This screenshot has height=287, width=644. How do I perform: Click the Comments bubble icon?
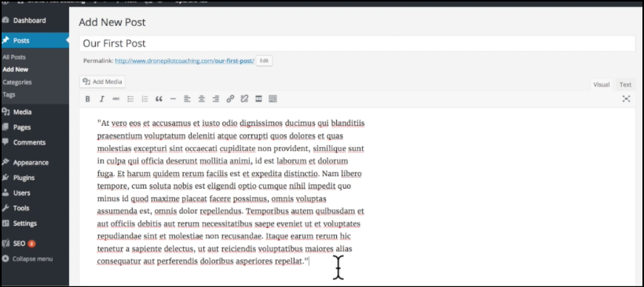click(5, 142)
